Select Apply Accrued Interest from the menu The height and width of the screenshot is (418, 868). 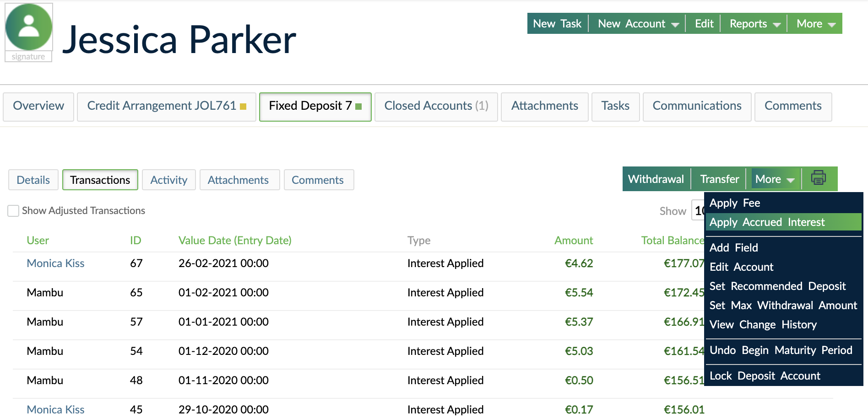768,222
